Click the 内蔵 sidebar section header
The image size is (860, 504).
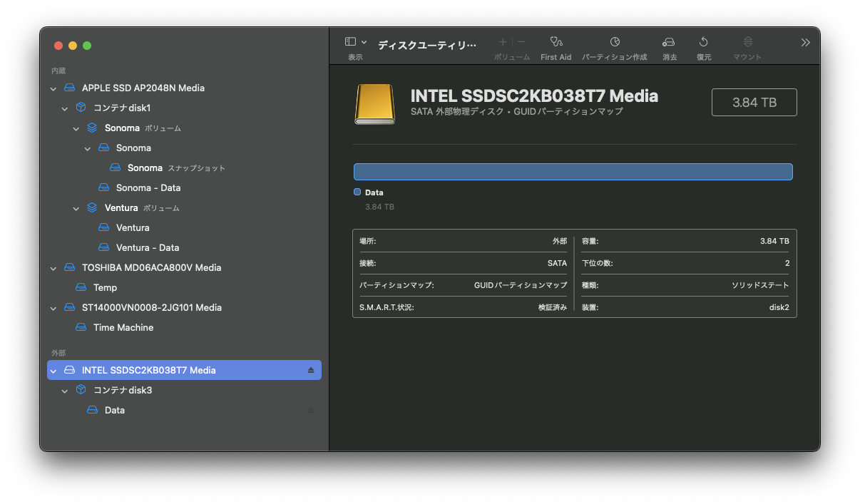click(x=58, y=71)
